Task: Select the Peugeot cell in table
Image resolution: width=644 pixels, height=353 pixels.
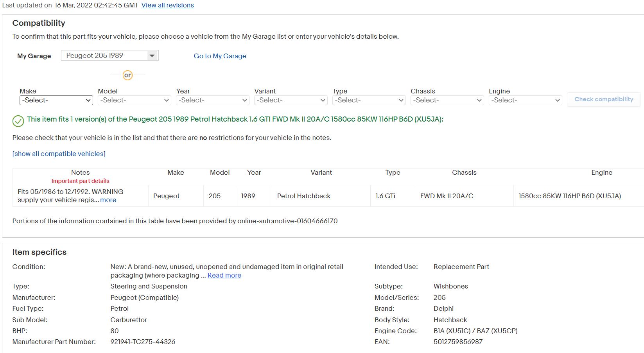Action: 176,196
